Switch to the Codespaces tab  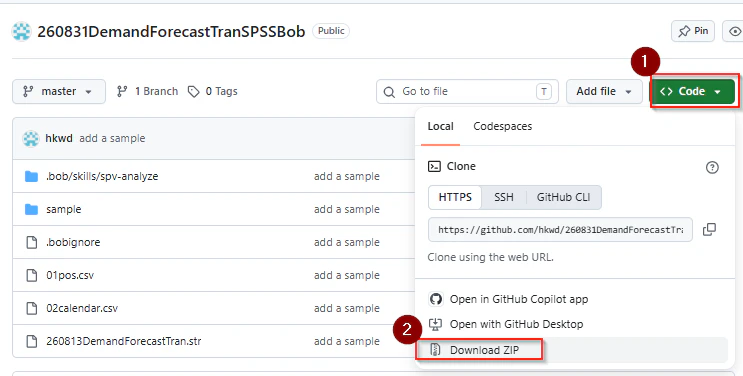point(502,126)
